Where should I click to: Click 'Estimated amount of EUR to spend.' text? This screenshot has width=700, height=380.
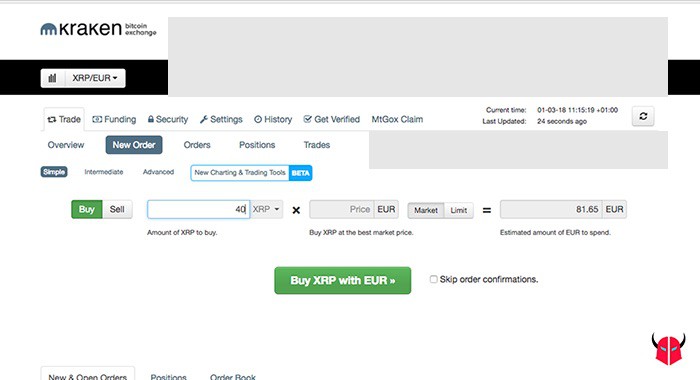pyautogui.click(x=555, y=232)
